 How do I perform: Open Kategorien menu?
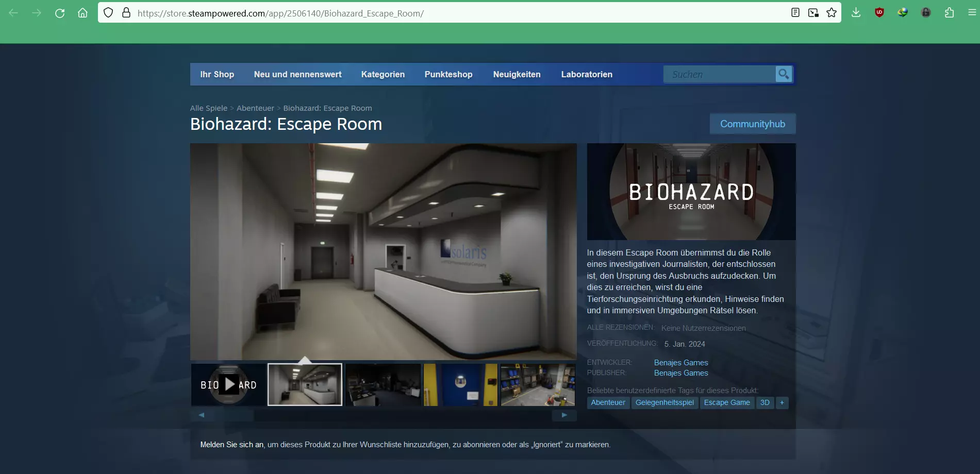tap(383, 74)
